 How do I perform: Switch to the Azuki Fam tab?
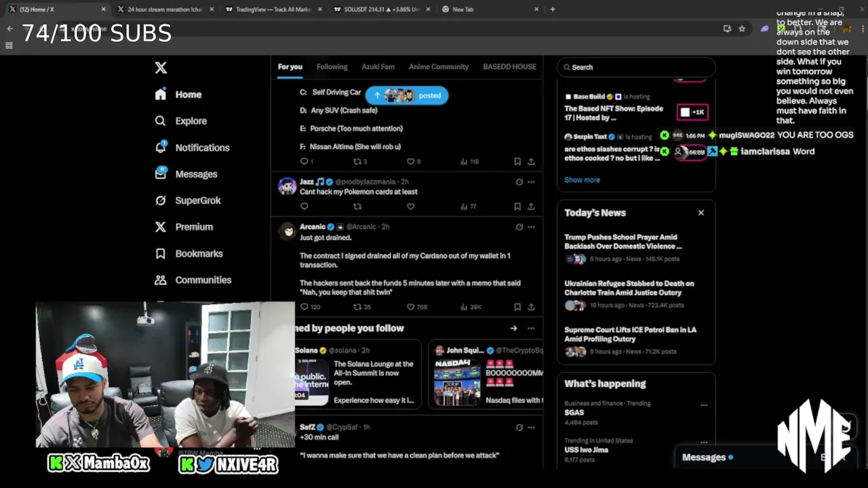378,66
